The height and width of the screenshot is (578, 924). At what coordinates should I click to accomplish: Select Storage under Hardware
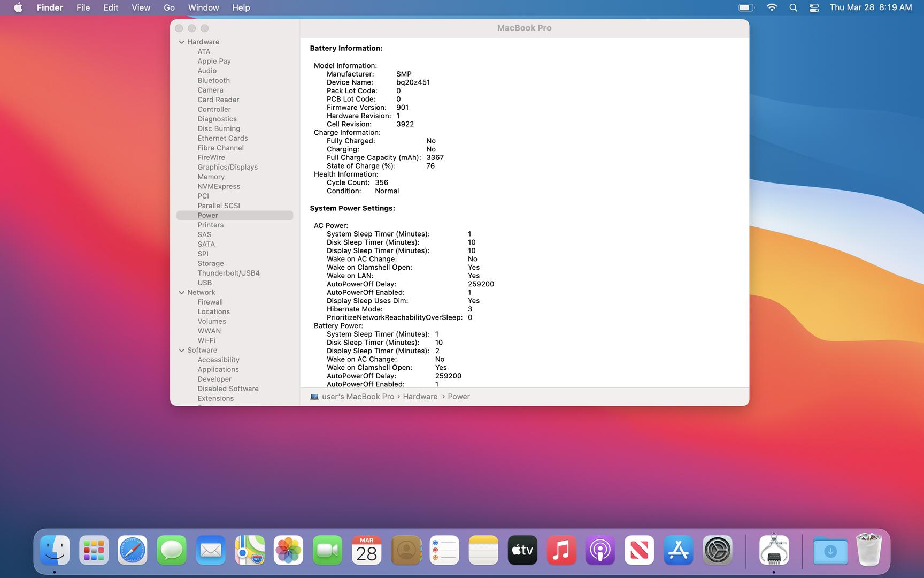(x=211, y=263)
